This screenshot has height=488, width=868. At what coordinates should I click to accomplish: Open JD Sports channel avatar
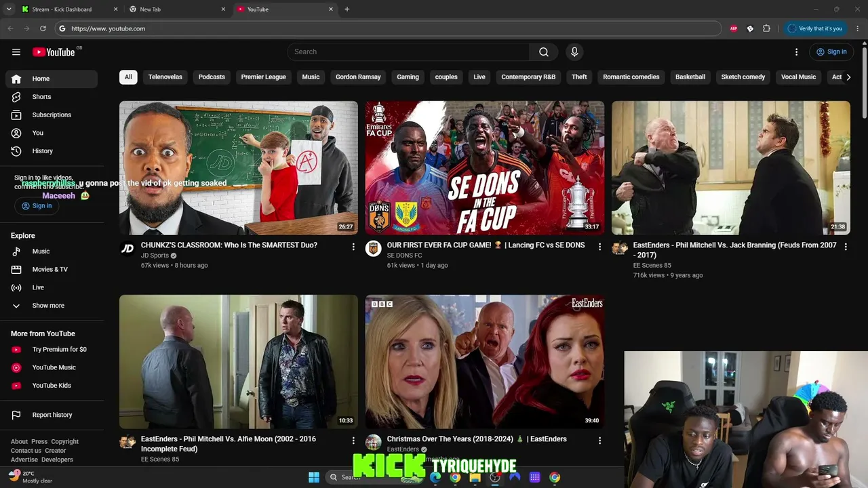(127, 249)
